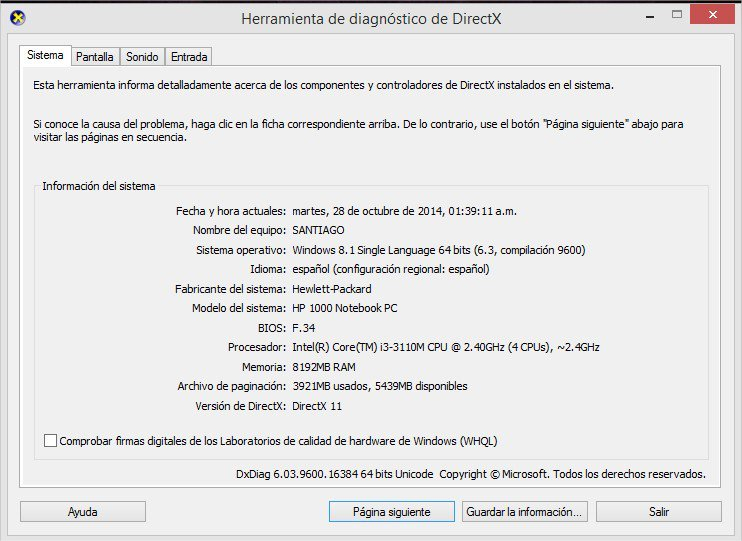Click Guardar la información button
742x541 pixels.
(x=524, y=512)
